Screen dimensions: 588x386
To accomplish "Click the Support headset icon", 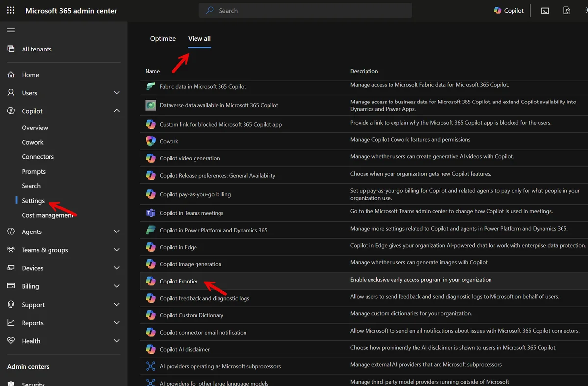I will click(11, 305).
